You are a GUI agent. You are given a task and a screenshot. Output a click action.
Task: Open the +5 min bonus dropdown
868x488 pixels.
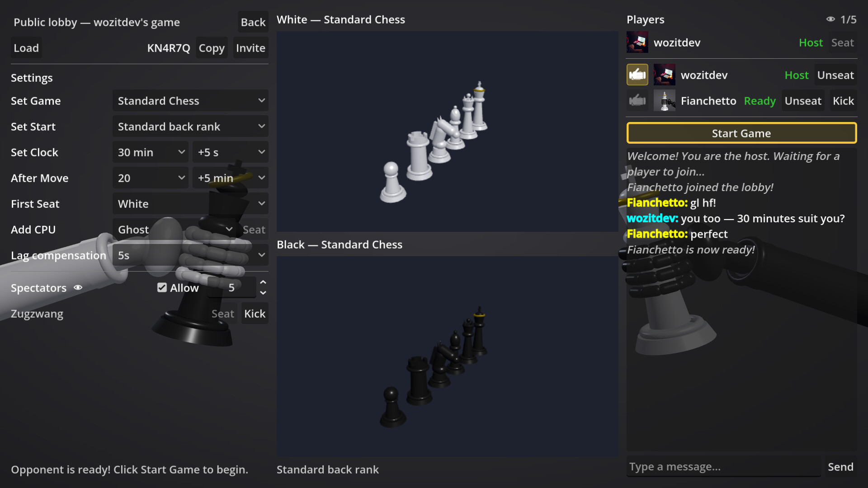point(231,178)
